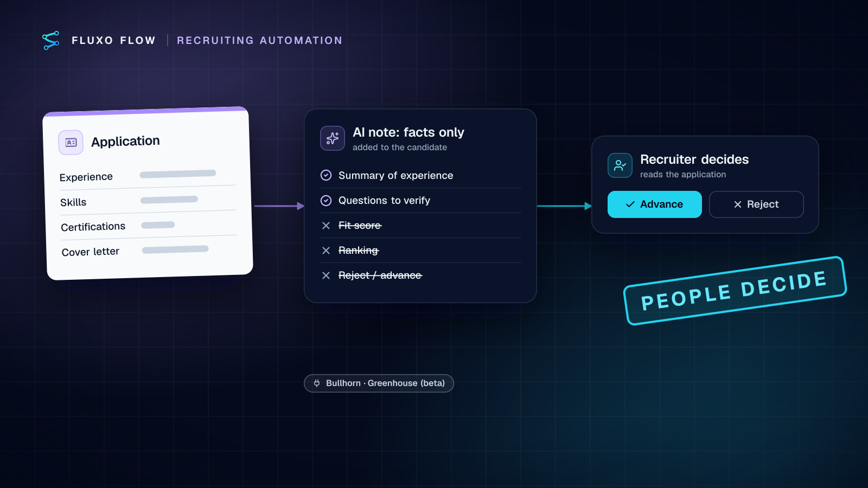
Task: Click the Application ID card icon
Action: click(x=71, y=143)
